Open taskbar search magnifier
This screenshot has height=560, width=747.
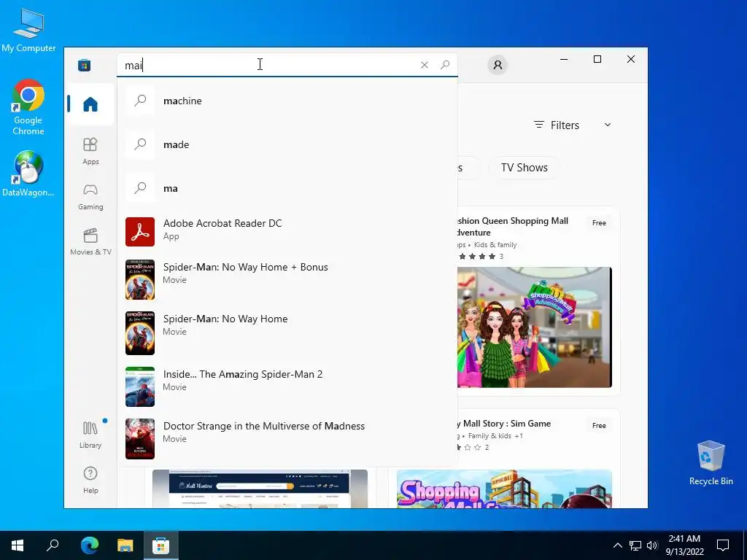pyautogui.click(x=53, y=545)
